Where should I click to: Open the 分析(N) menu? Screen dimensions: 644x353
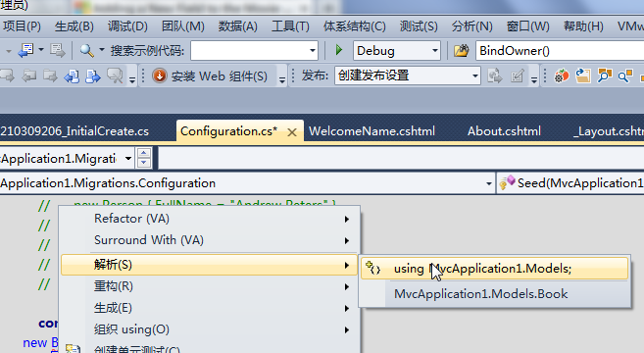[x=471, y=26]
